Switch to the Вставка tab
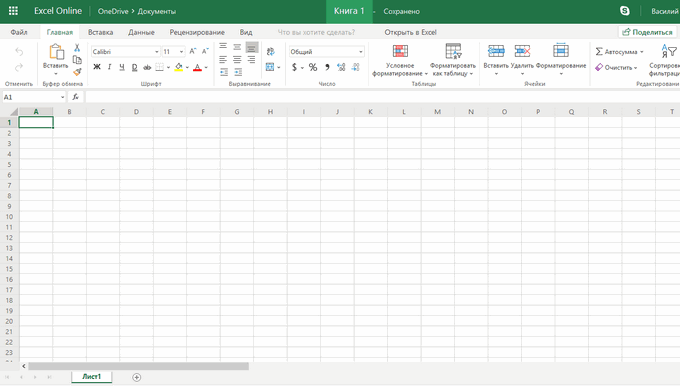Image resolution: width=680 pixels, height=386 pixels. point(100,32)
